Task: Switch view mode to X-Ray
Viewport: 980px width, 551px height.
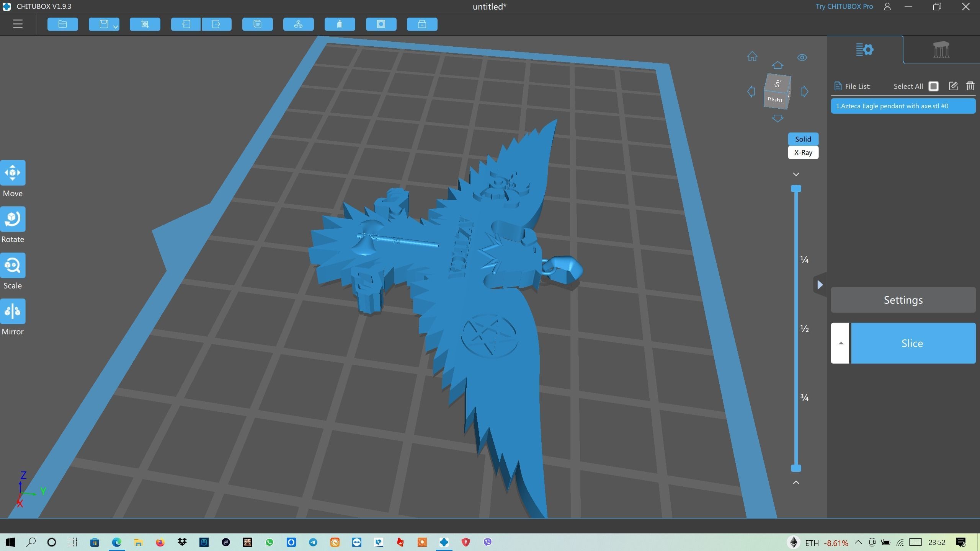Action: pos(803,152)
